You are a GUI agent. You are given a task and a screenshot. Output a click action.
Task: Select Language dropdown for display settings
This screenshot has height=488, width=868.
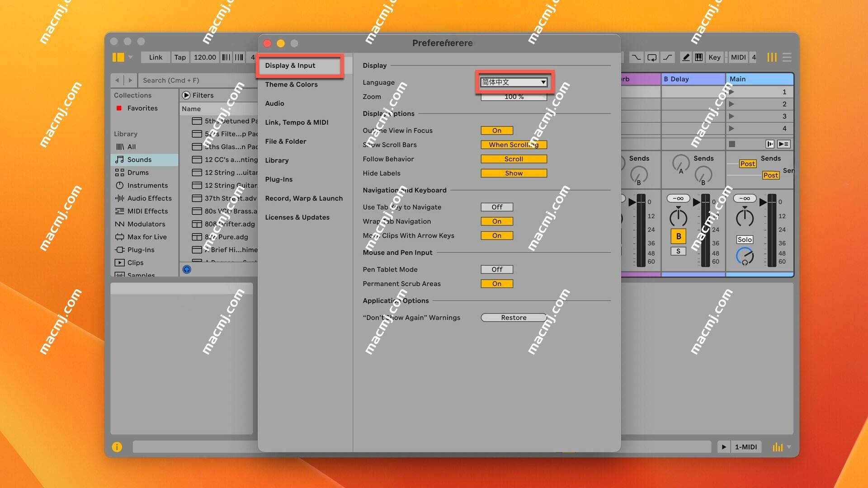(513, 82)
